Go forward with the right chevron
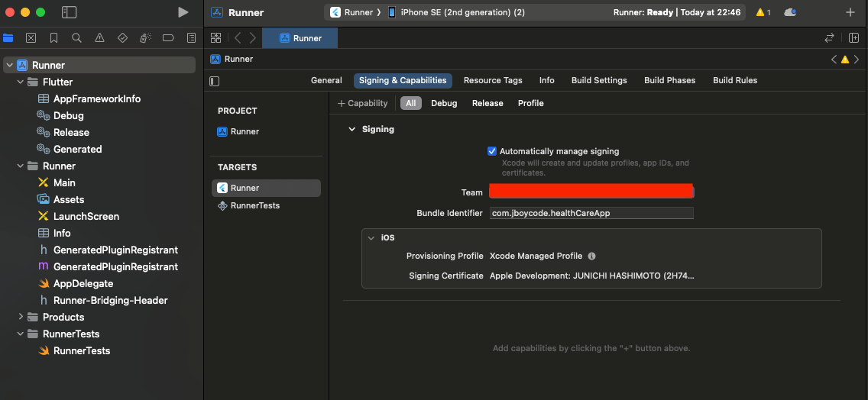Viewport: 868px width, 400px height. pos(253,37)
